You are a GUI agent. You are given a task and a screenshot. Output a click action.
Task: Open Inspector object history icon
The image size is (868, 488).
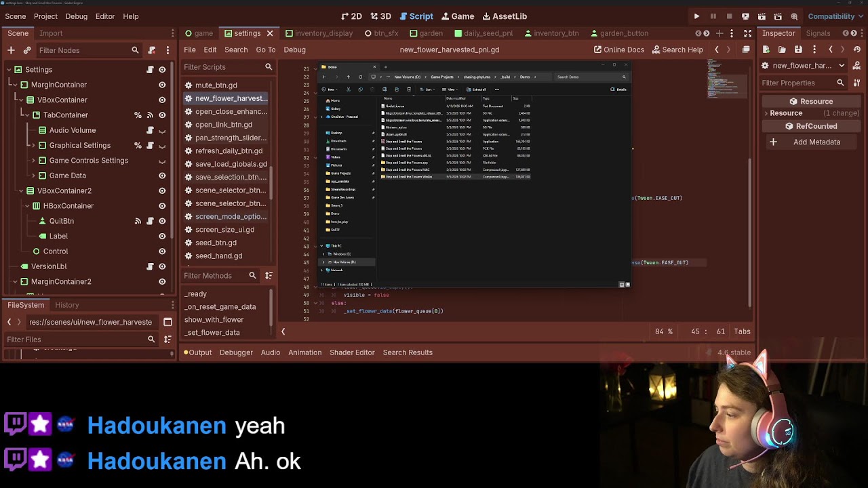click(x=857, y=49)
